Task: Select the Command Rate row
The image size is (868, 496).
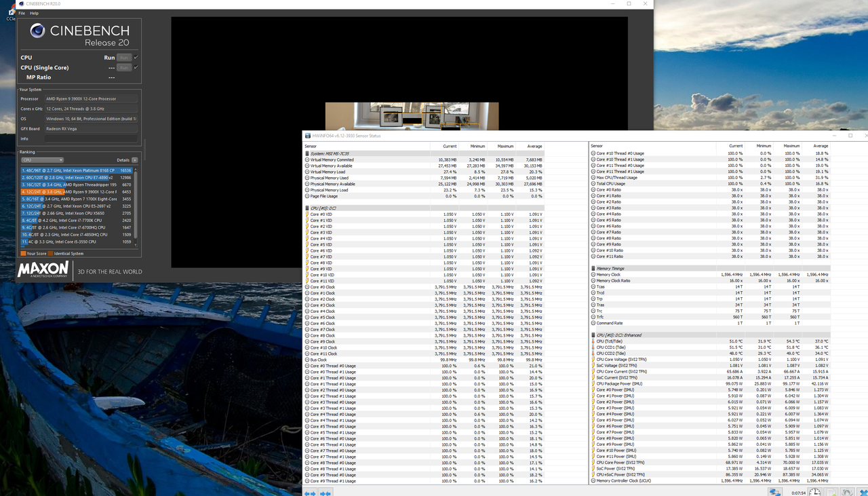Action: (x=710, y=323)
